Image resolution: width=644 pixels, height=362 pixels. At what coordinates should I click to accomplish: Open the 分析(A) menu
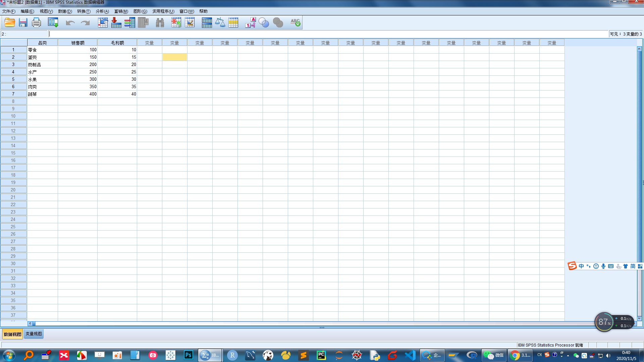(x=102, y=11)
